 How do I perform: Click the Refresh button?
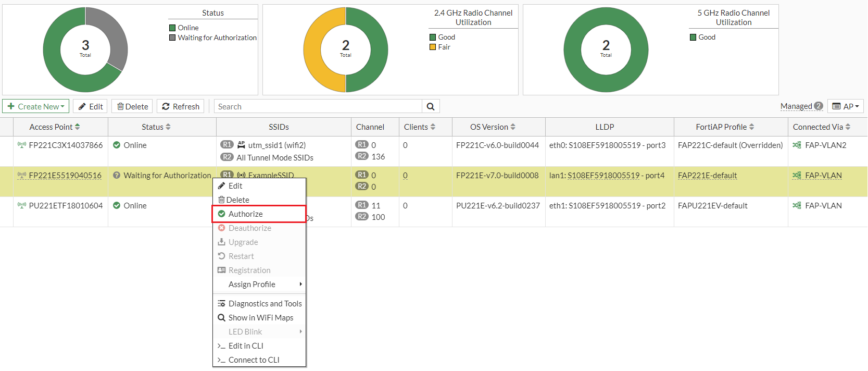(x=181, y=106)
